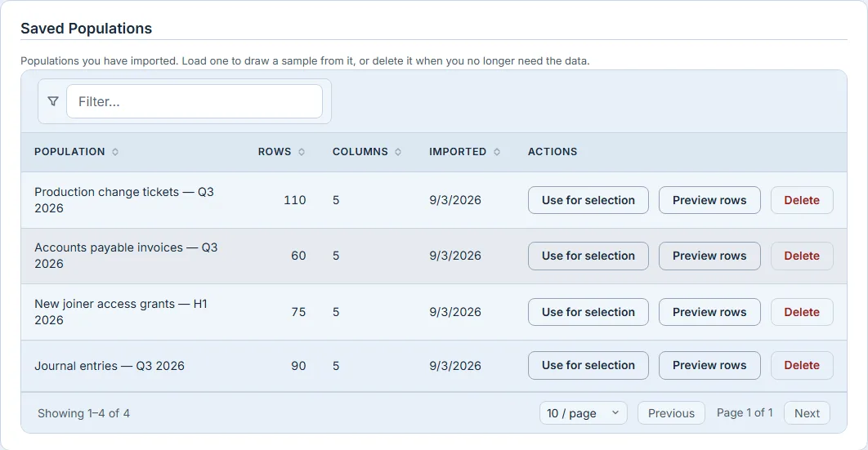
Task: Use Production change tickets for selection
Action: pyautogui.click(x=588, y=200)
